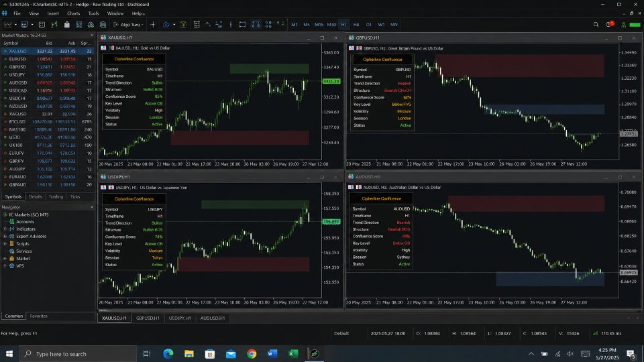Close the Navigator panel
This screenshot has width=644, height=362.
point(92,207)
